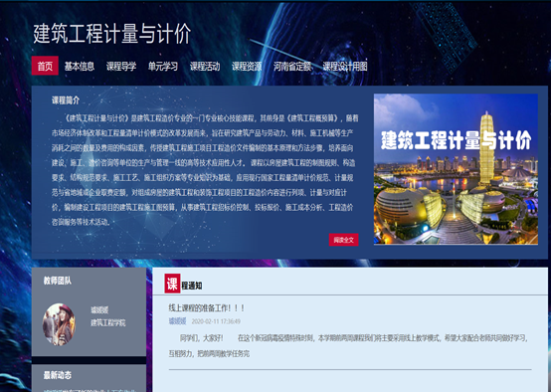Image resolution: width=551 pixels, height=392 pixels.
Task: Click the 建筑工程学院 department text
Action: [x=107, y=322]
